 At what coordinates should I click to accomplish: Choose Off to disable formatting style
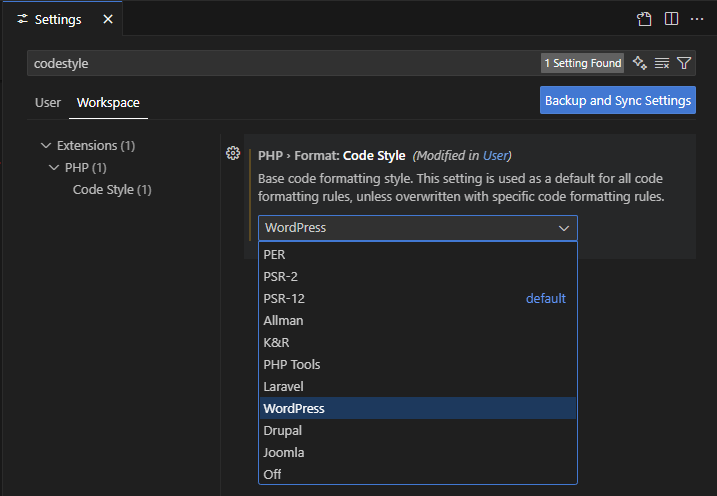click(417, 474)
